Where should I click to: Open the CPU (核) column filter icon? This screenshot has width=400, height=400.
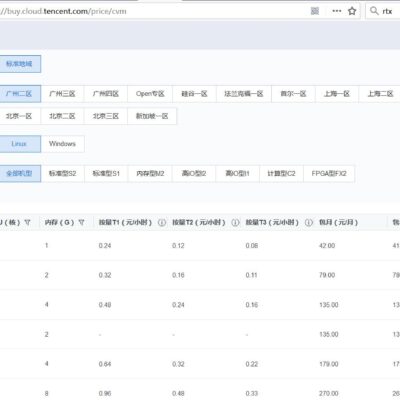pos(28,222)
